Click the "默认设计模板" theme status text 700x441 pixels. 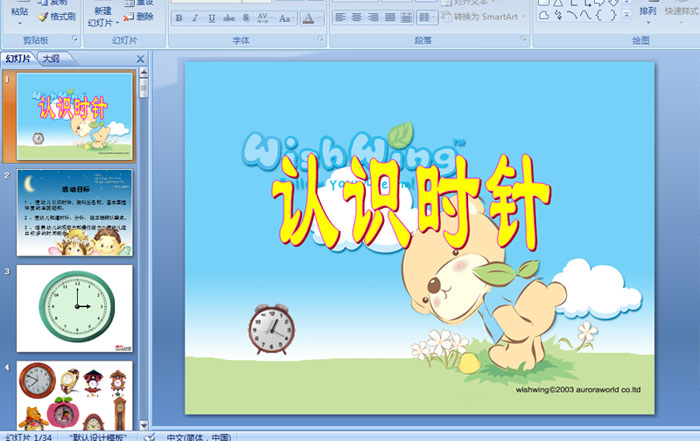pos(98,437)
